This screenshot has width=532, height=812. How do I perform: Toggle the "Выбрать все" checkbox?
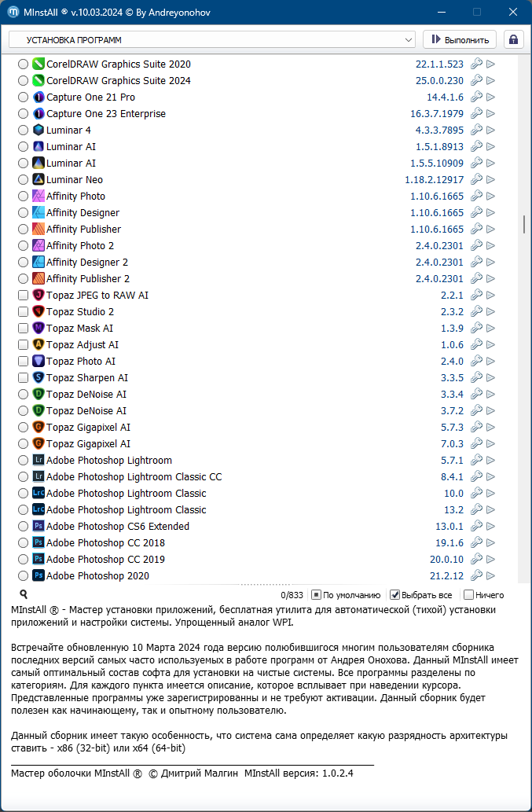pos(395,595)
